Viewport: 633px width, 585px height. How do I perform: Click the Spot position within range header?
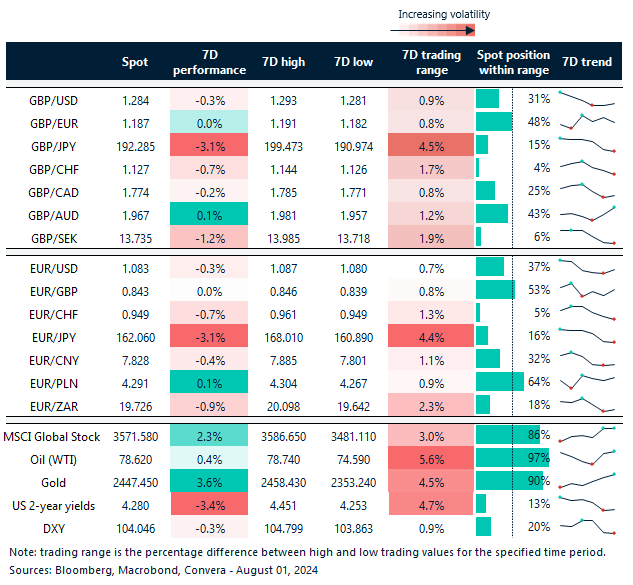(513, 62)
